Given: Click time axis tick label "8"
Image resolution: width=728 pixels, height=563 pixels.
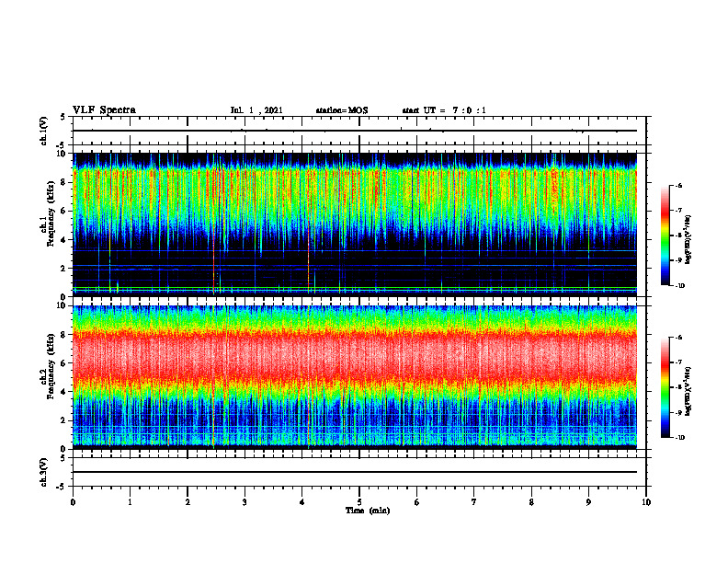Looking at the screenshot, I should click(531, 502).
